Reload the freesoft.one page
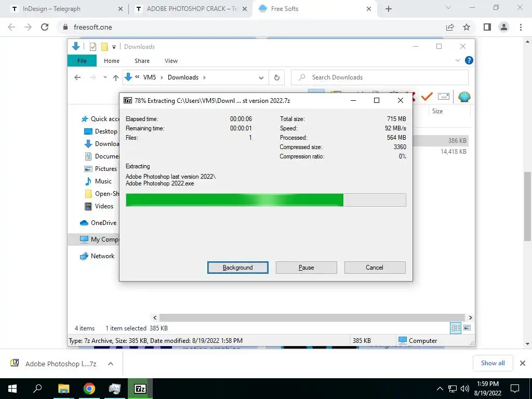Viewport: 532px width, 399px height. coord(45,27)
